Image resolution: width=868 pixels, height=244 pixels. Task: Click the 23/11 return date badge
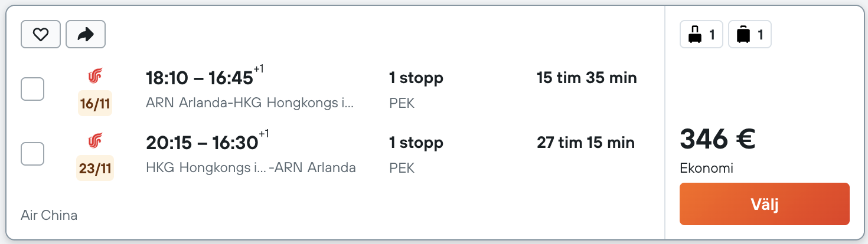[95, 169]
